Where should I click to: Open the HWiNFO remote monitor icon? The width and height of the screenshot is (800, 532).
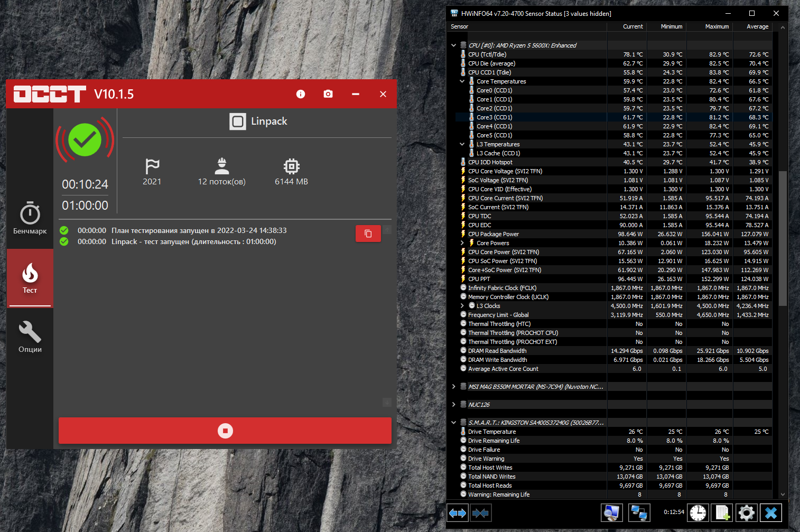tap(612, 512)
